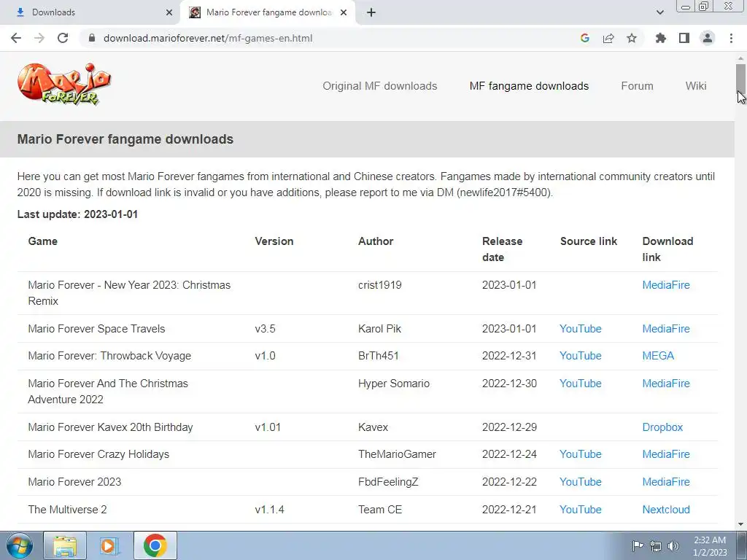
Task: Open MediaFire link for Space Travels
Action: tap(665, 329)
